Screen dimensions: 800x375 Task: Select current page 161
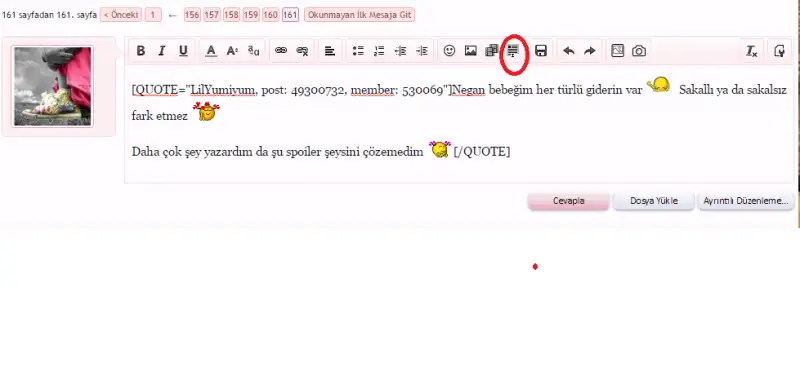pos(290,15)
